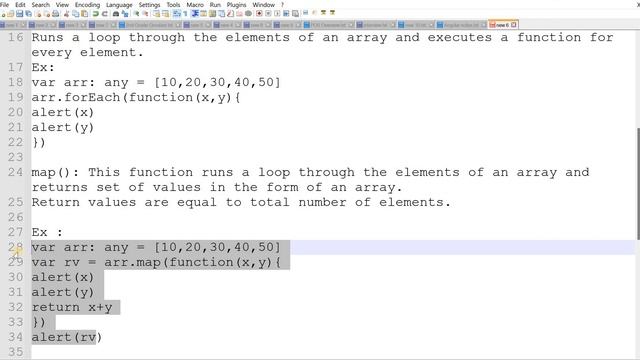Close the 'new 6' tab
The image size is (640, 360).
pyautogui.click(x=514, y=25)
